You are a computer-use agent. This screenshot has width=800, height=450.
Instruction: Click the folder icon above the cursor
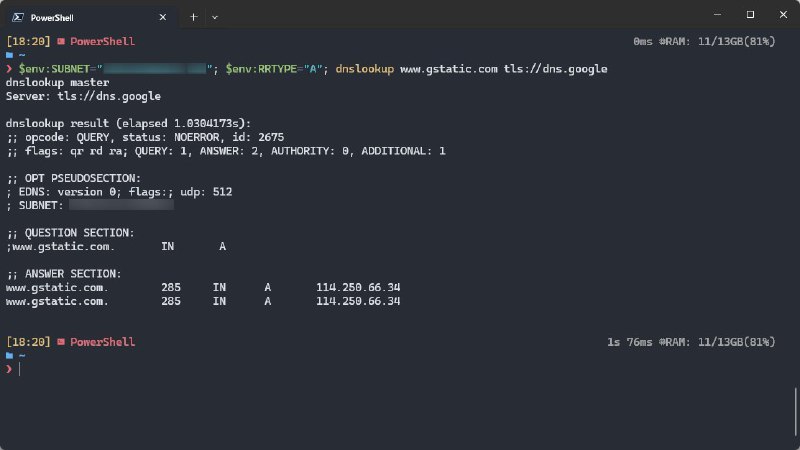click(x=10, y=355)
